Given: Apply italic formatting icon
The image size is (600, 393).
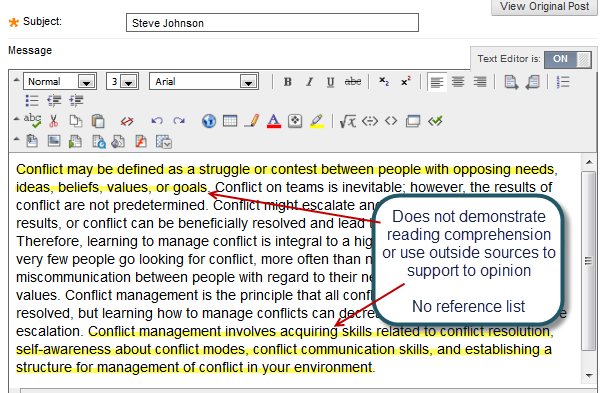Looking at the screenshot, I should [309, 82].
